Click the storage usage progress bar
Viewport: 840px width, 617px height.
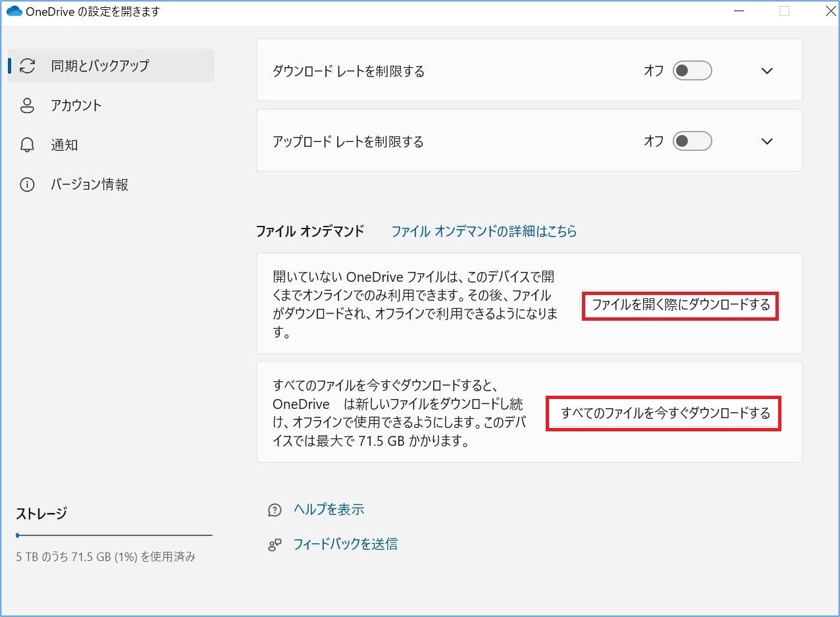point(113,535)
